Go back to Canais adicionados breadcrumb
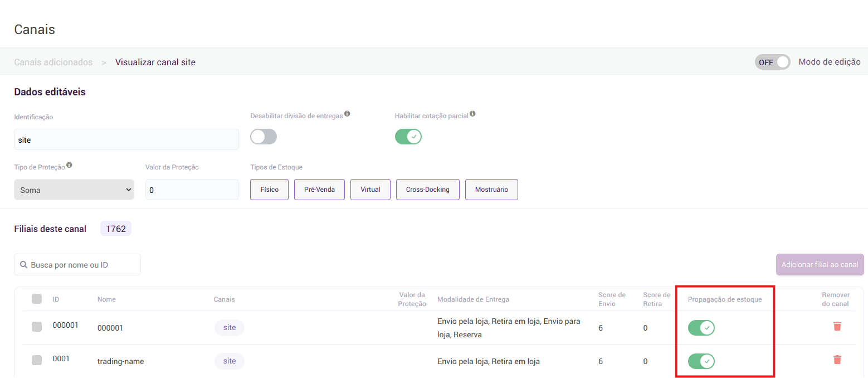This screenshot has height=378, width=868. 53,62
